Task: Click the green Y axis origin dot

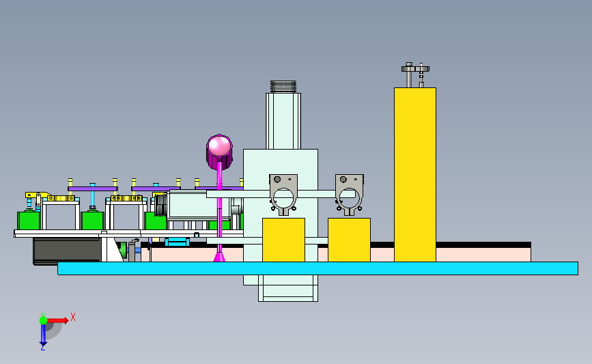Action: [x=43, y=320]
